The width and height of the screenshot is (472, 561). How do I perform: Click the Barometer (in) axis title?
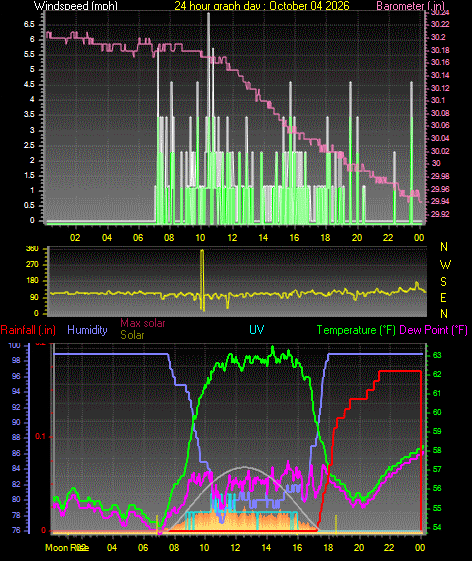pos(411,6)
